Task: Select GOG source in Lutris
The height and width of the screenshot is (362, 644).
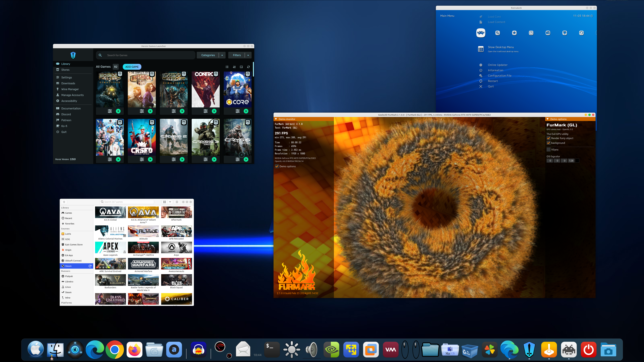Action: [76, 239]
